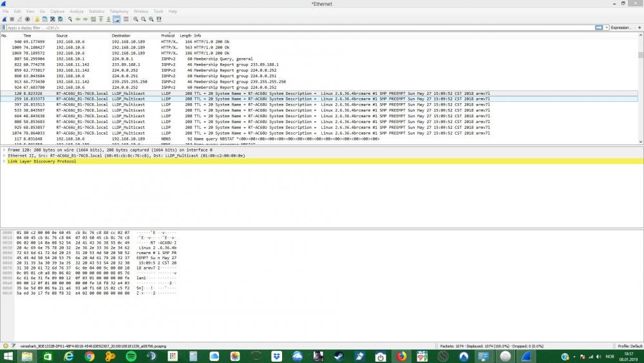Open Firefox from taskbar
Viewport: 644px width, 363px height.
(401, 357)
